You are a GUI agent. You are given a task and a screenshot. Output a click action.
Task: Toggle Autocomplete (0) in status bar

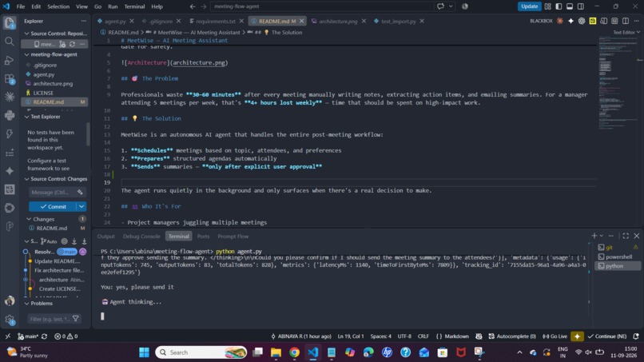512,336
